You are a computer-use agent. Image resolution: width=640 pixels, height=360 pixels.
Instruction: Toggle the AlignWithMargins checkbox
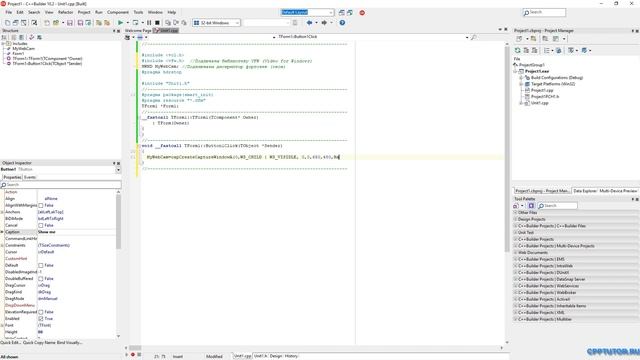[41, 205]
